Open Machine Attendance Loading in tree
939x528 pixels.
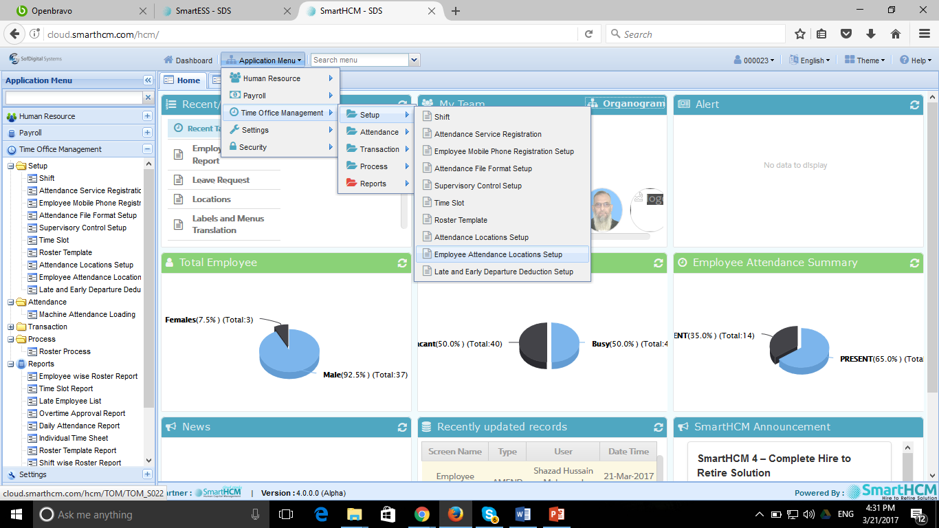point(87,314)
